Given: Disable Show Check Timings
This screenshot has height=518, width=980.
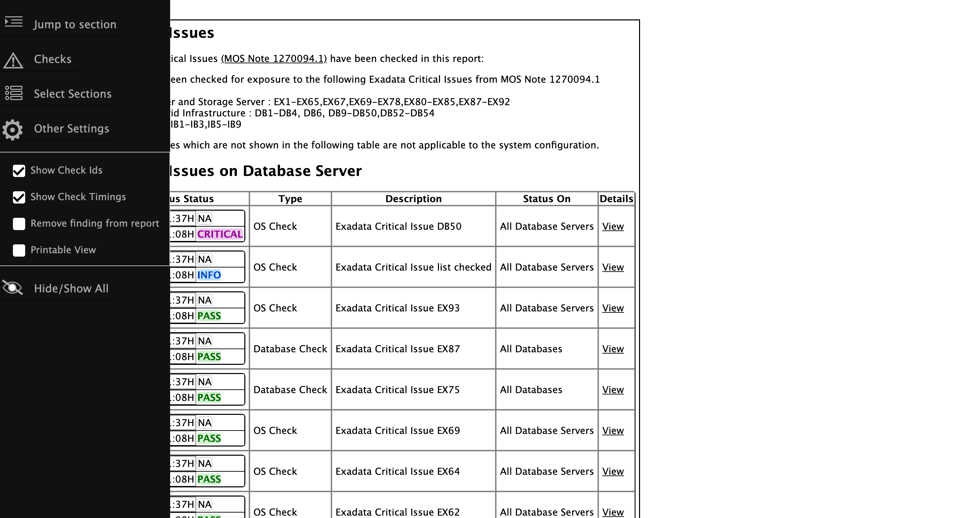Looking at the screenshot, I should (x=19, y=197).
